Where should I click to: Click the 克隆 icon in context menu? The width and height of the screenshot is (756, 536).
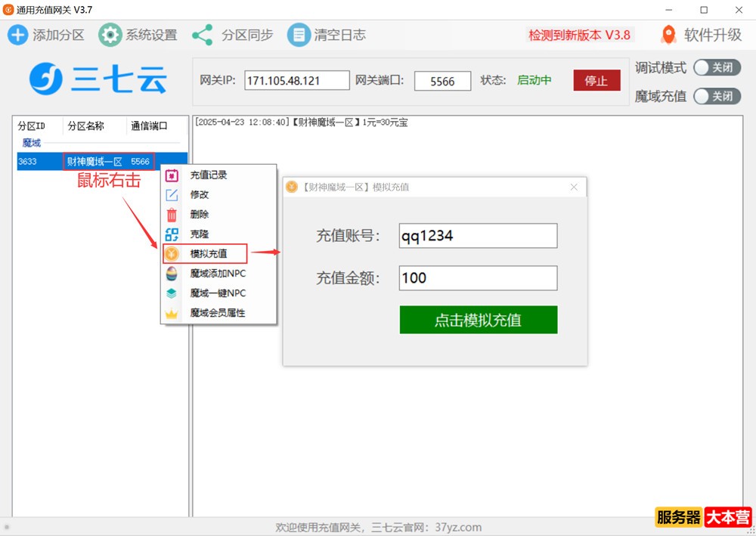pos(172,234)
